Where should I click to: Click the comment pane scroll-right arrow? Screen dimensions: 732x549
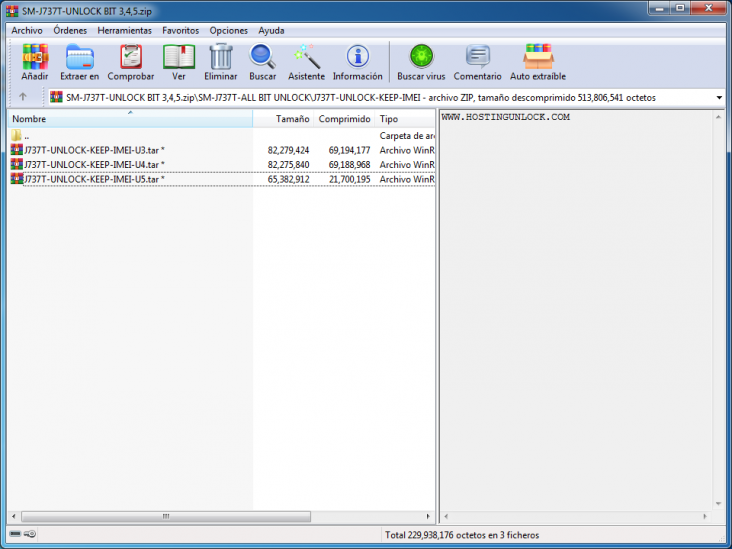click(x=705, y=516)
